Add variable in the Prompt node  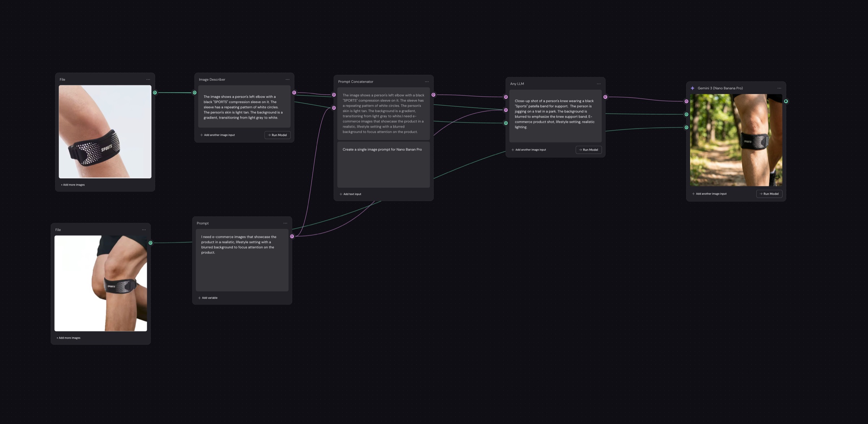208,298
